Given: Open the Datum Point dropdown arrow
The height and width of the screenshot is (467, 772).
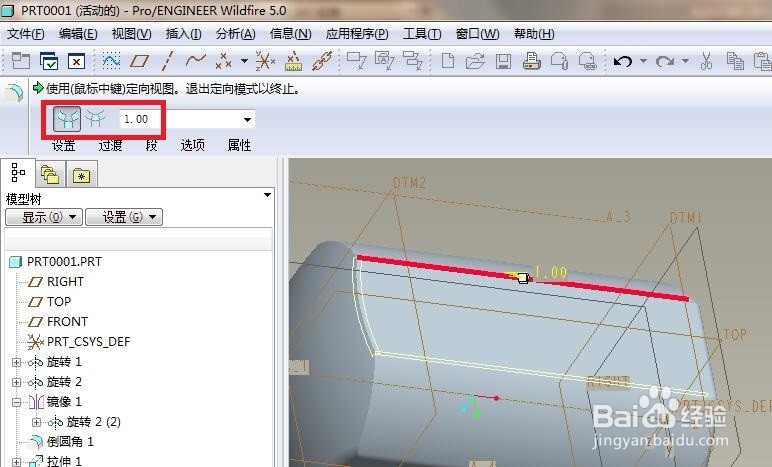Looking at the screenshot, I should point(244,61).
